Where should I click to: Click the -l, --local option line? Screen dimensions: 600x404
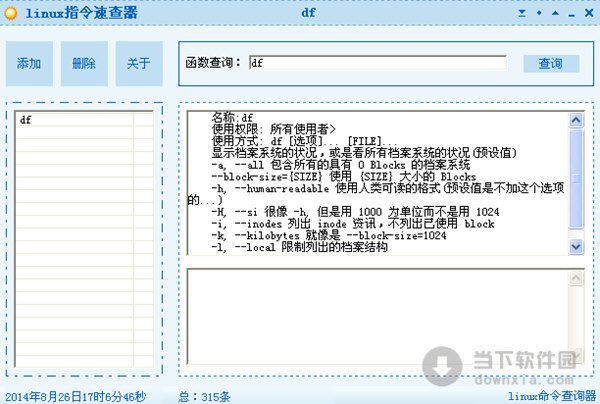coord(300,247)
